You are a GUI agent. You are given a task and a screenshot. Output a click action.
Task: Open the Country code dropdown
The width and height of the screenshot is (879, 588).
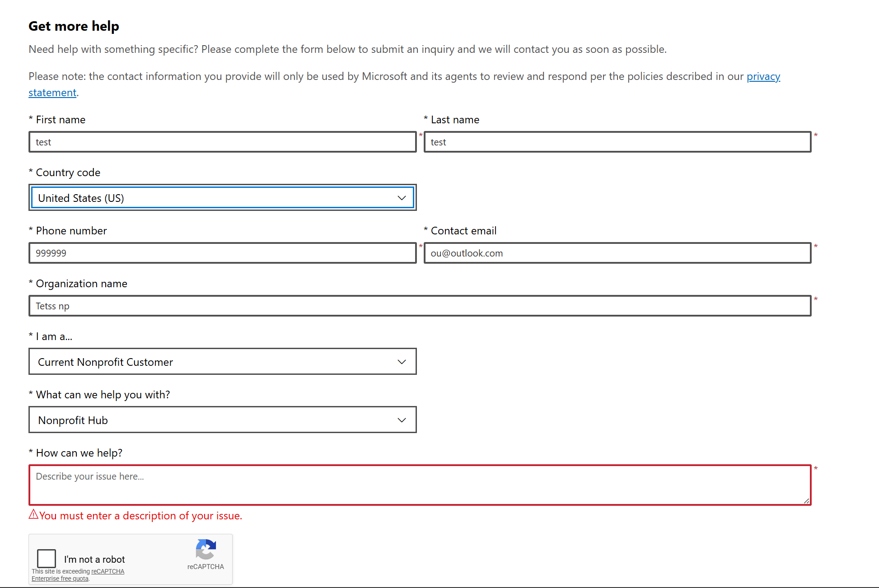coord(222,198)
